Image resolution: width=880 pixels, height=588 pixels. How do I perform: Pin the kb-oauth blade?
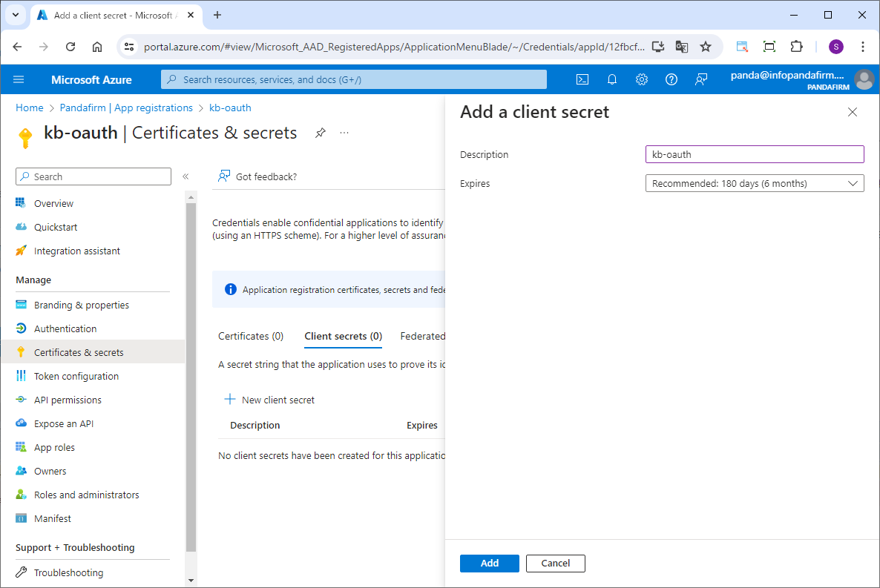pos(320,133)
